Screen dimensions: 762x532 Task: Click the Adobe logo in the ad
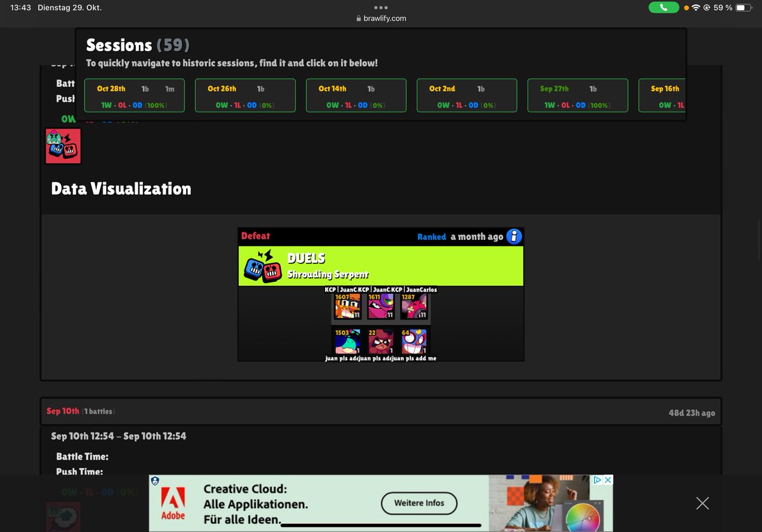(173, 503)
